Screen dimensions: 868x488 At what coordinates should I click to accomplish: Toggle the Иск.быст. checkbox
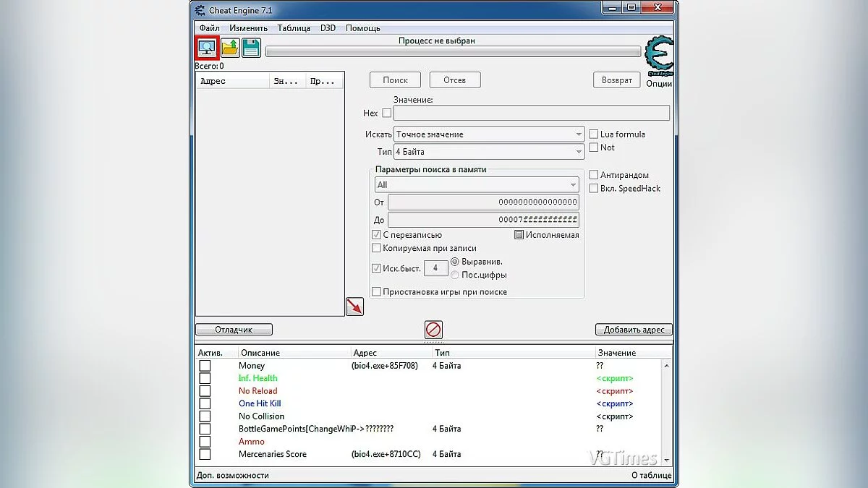pyautogui.click(x=376, y=268)
